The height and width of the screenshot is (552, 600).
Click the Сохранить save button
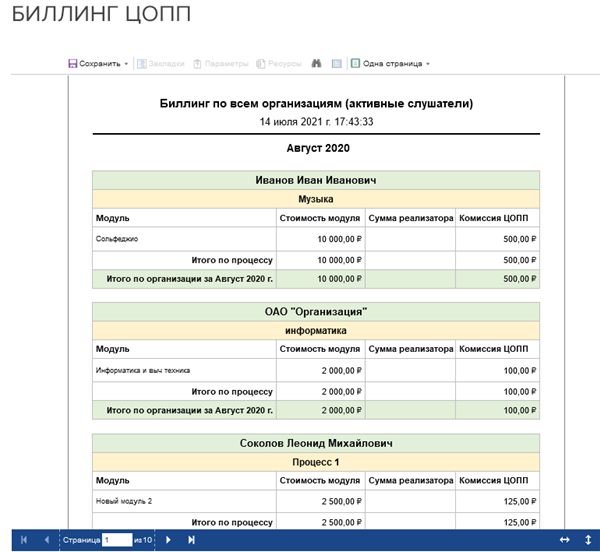point(95,63)
